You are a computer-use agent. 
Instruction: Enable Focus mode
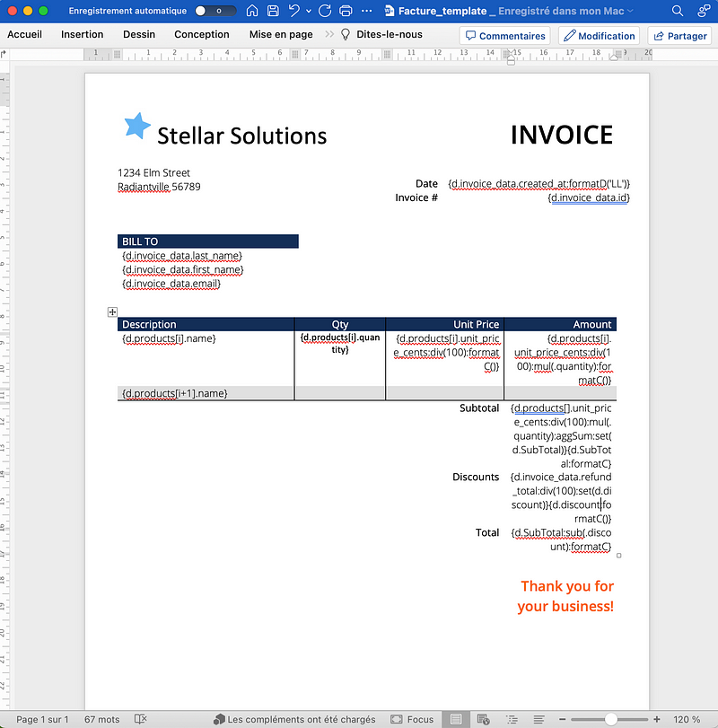[412, 719]
